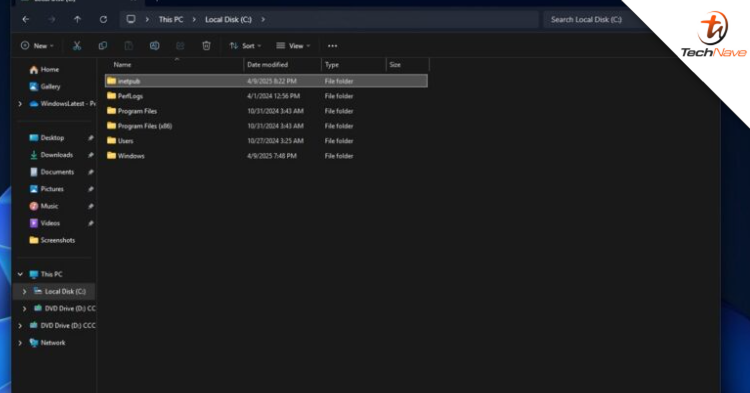Click the Windows folder icon
This screenshot has width=750, height=393.
point(111,155)
